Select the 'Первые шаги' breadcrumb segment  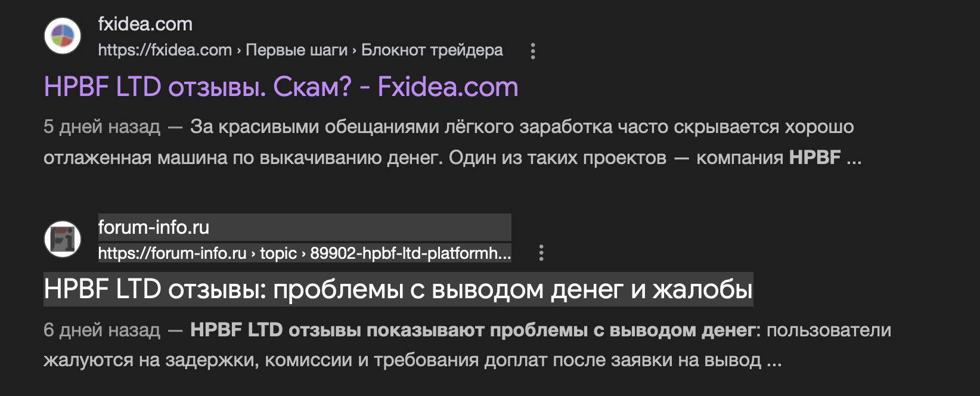coord(296,50)
